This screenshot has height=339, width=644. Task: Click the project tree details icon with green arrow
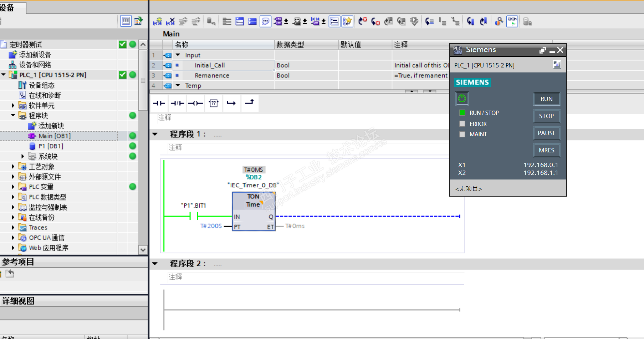[138, 21]
